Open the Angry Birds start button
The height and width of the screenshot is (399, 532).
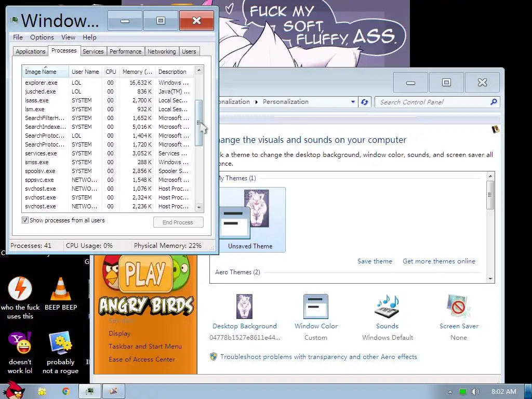(14, 390)
